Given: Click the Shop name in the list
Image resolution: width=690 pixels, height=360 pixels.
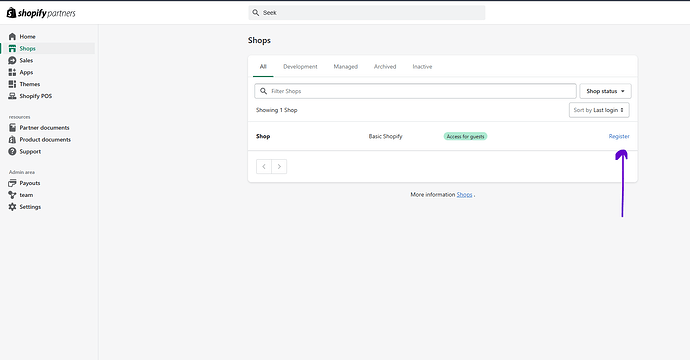Looking at the screenshot, I should tap(263, 136).
